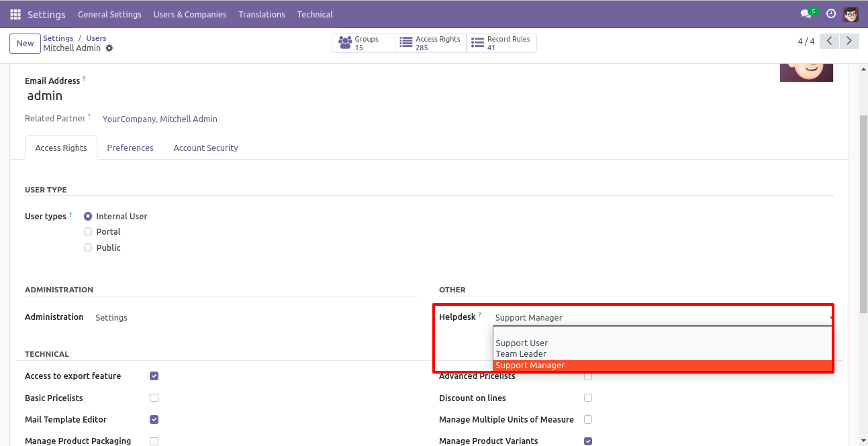This screenshot has height=446, width=868.
Task: Open Access Rights 285 stat button
Action: click(430, 43)
